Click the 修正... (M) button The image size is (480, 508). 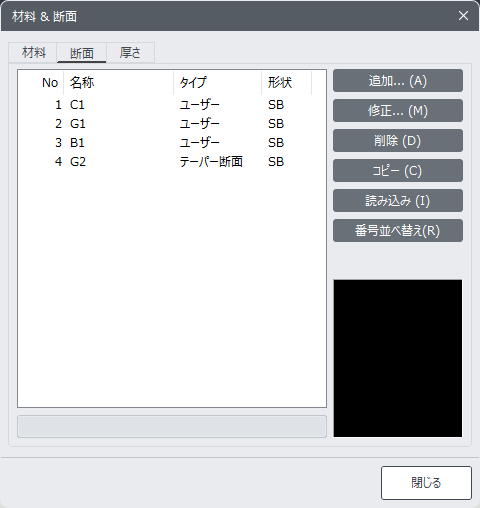coord(398,111)
